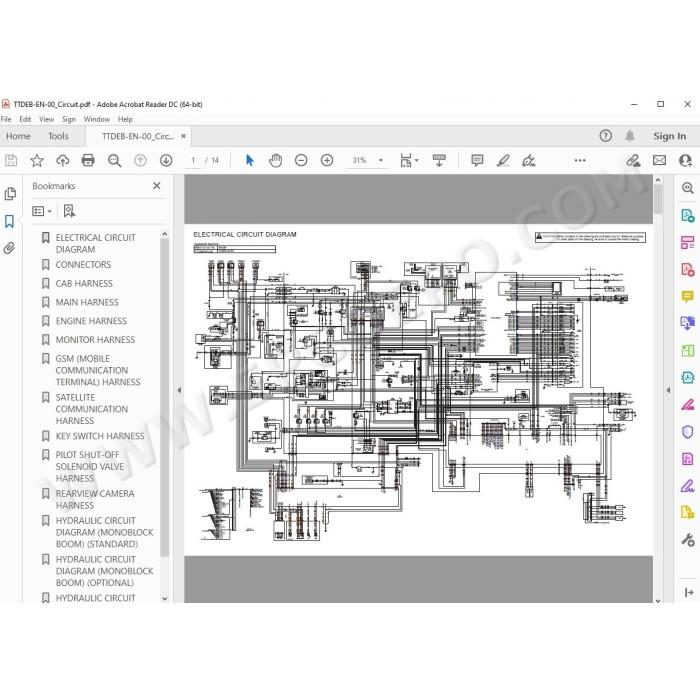Click Send file by email icon
This screenshot has width=700, height=700.
tap(659, 160)
